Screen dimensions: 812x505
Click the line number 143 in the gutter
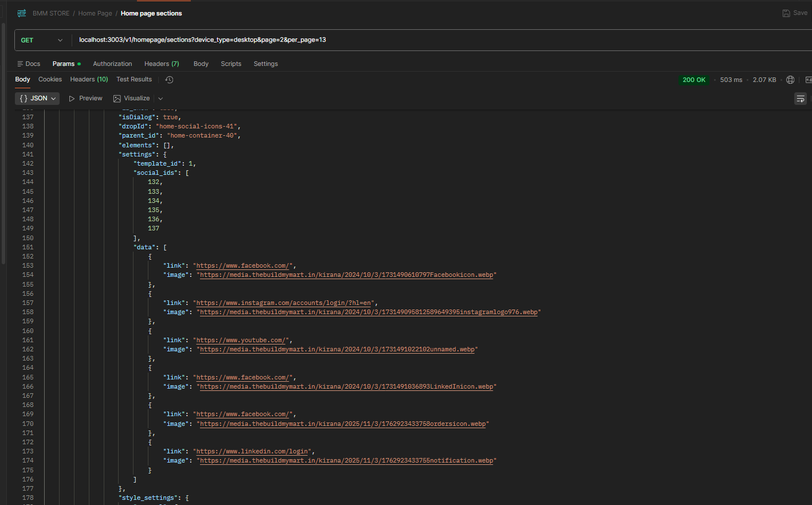[28, 173]
